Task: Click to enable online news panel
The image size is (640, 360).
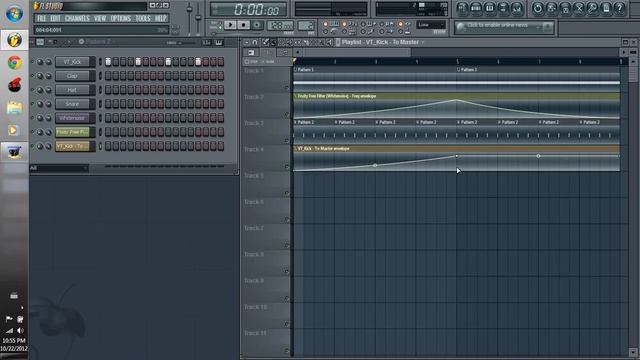Action: click(504, 27)
